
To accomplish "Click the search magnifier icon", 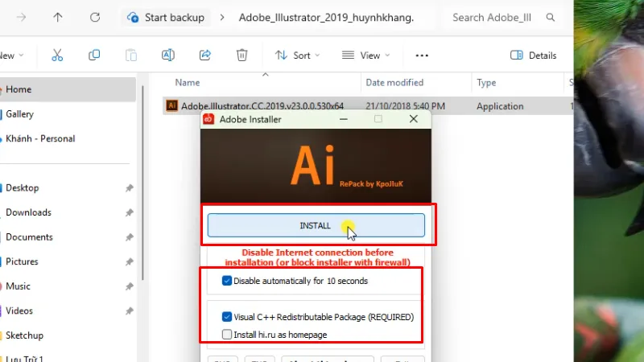I will (x=551, y=17).
